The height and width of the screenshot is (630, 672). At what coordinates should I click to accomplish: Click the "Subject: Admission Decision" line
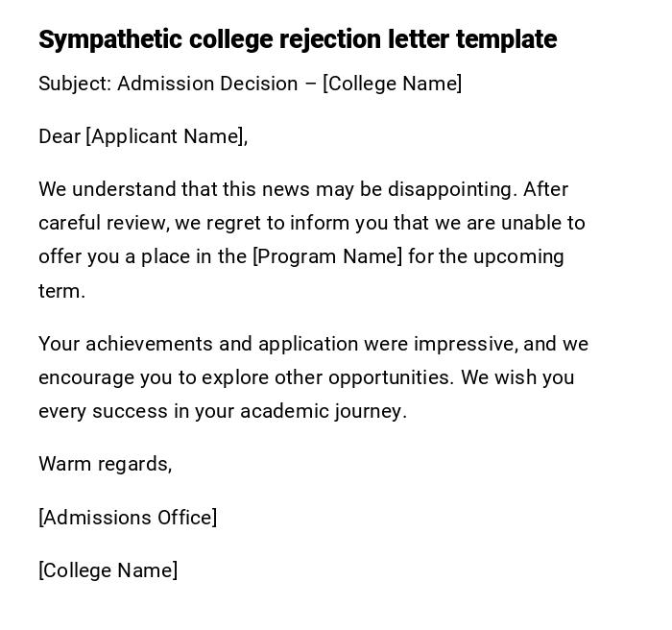pyautogui.click(x=168, y=84)
